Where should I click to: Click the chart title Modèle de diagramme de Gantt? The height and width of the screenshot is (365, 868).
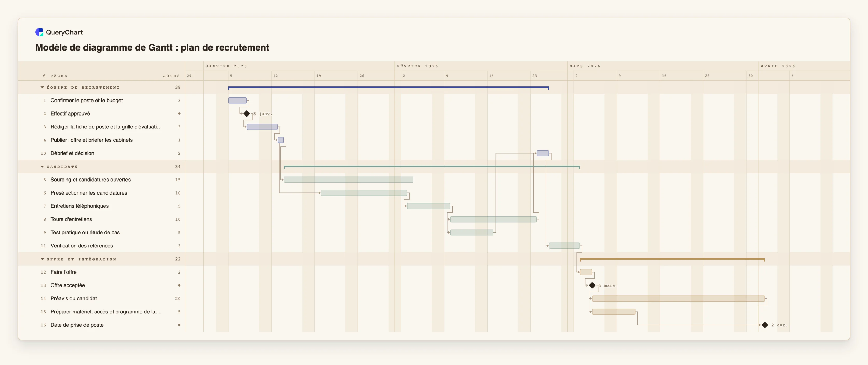(152, 47)
